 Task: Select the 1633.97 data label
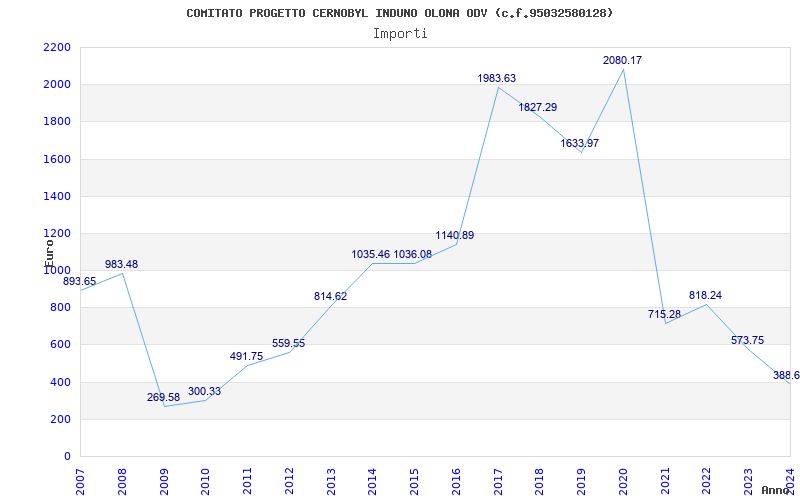[580, 143]
